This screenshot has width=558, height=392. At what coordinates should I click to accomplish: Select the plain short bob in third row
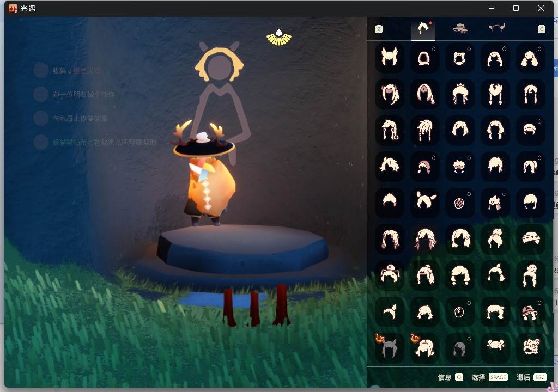point(460,130)
